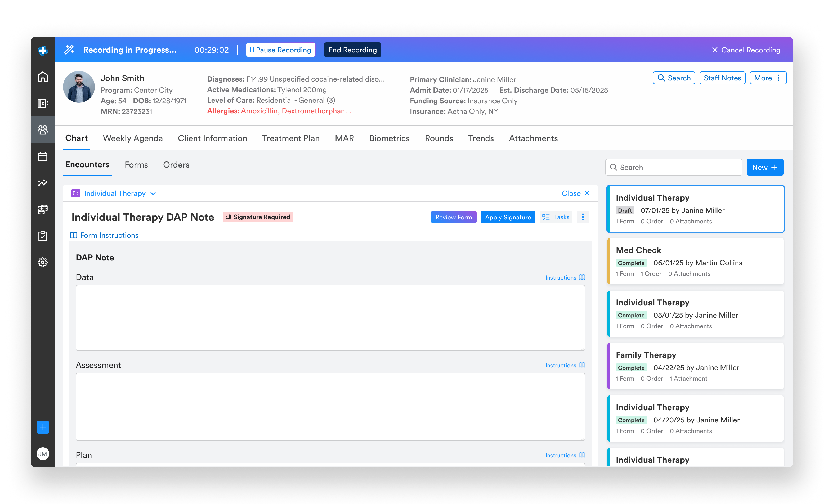824x504 pixels.
Task: Select the Encounters sub-tab
Action: click(x=87, y=164)
